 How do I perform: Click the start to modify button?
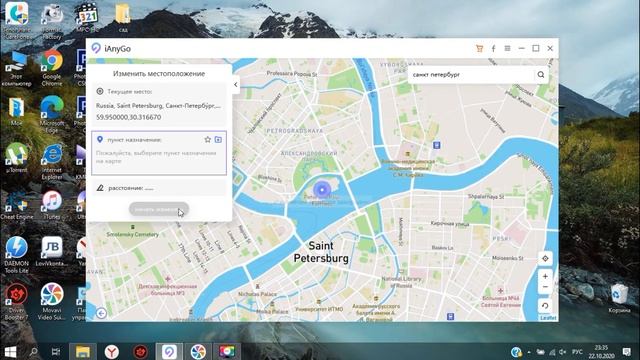point(159,209)
